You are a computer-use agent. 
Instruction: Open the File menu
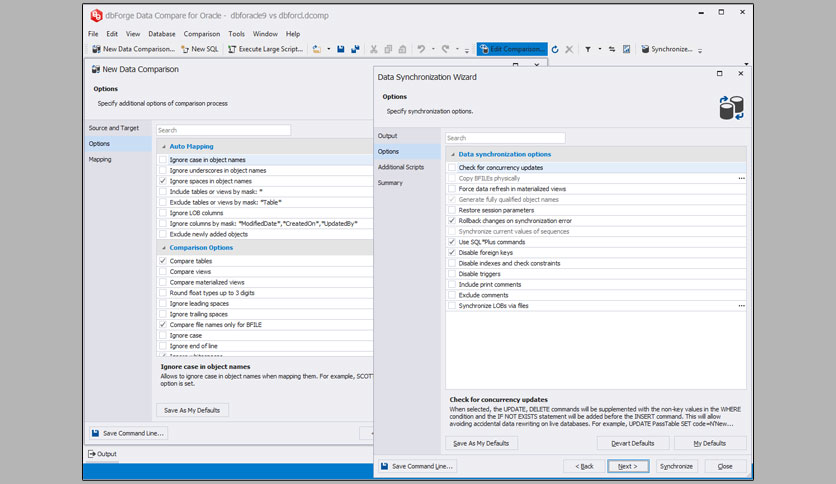coord(93,34)
